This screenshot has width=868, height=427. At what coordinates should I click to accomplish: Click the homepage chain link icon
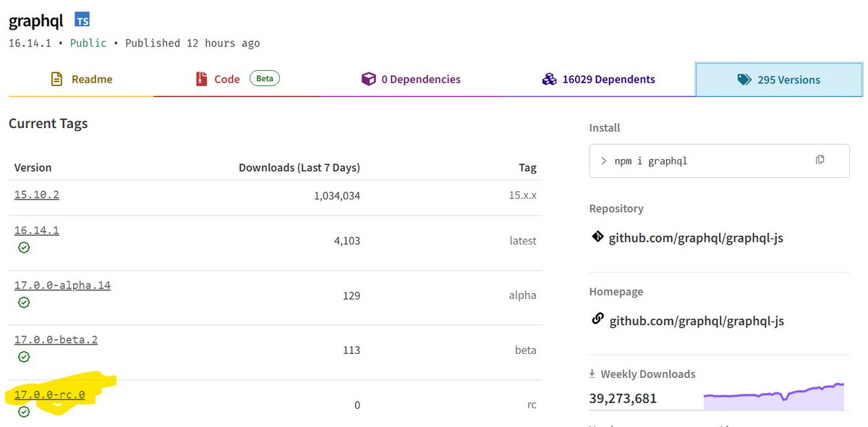(x=597, y=318)
